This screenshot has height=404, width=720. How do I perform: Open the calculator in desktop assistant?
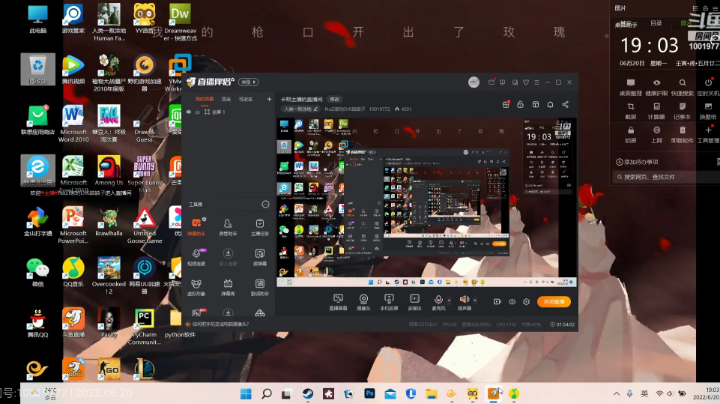pos(656,110)
